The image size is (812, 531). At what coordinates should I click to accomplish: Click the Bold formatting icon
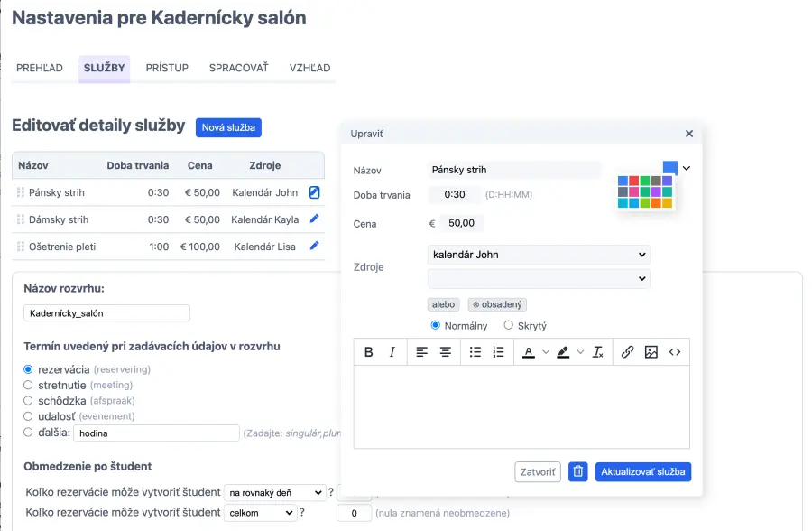[368, 352]
